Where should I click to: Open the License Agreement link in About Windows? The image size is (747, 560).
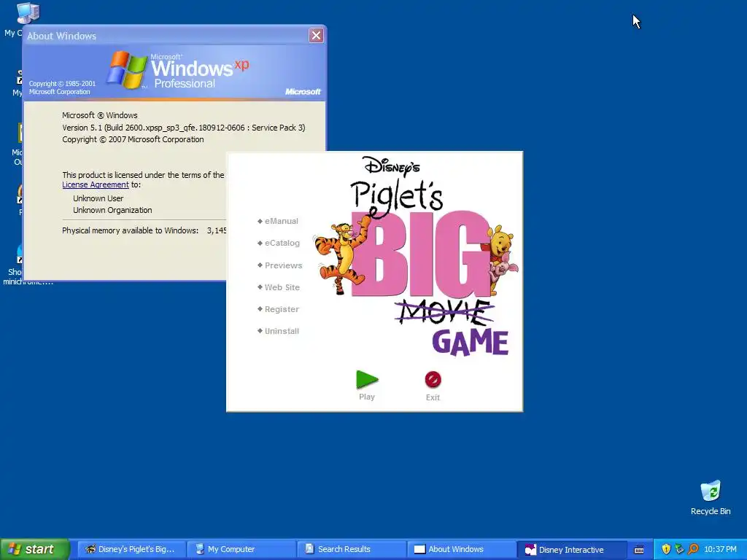point(96,184)
